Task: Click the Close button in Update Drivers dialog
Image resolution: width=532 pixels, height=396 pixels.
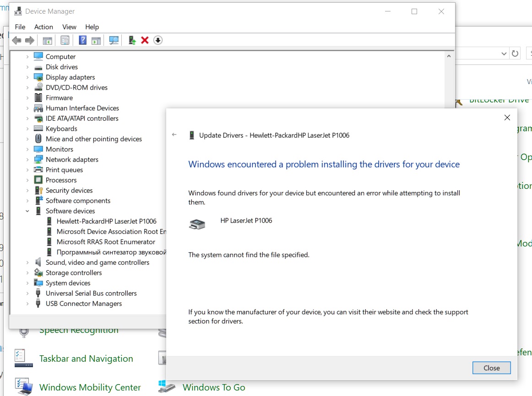Action: click(491, 368)
